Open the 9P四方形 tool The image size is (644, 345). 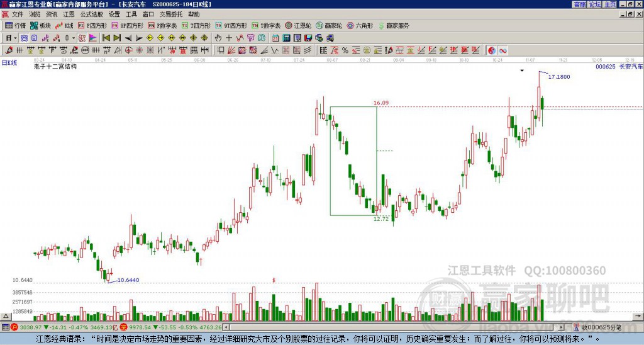pyautogui.click(x=127, y=25)
